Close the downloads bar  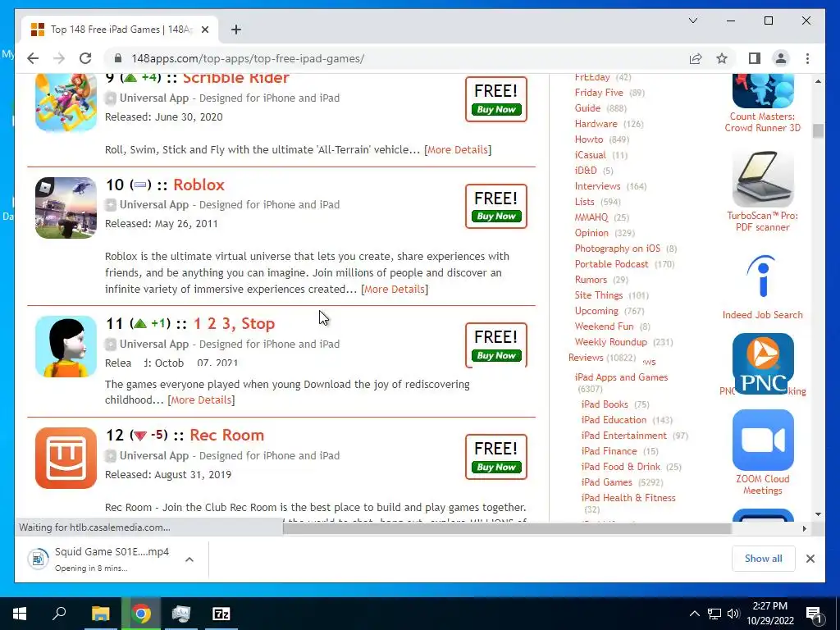pos(810,558)
